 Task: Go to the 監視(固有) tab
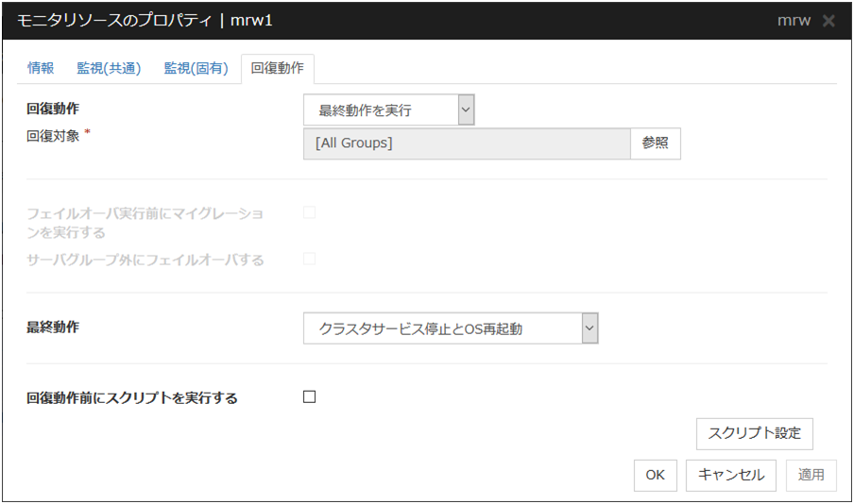[196, 68]
